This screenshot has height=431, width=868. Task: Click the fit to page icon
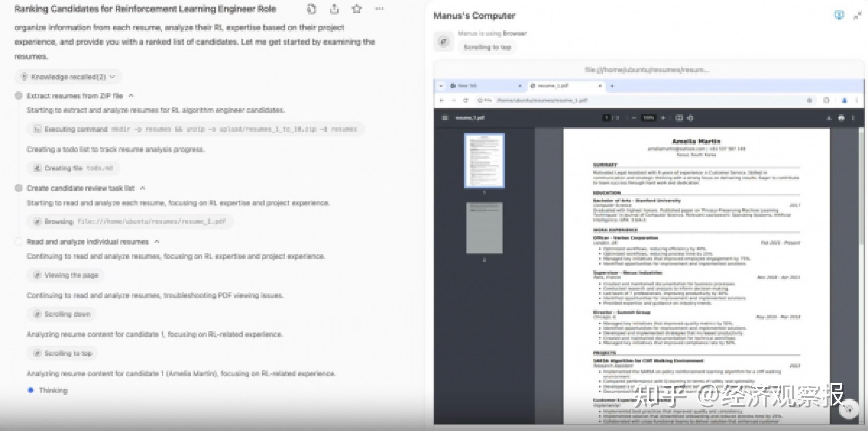click(x=679, y=118)
